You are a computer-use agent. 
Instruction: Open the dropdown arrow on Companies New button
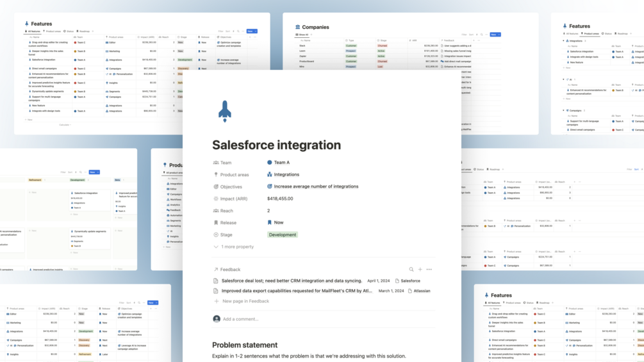pos(499,35)
